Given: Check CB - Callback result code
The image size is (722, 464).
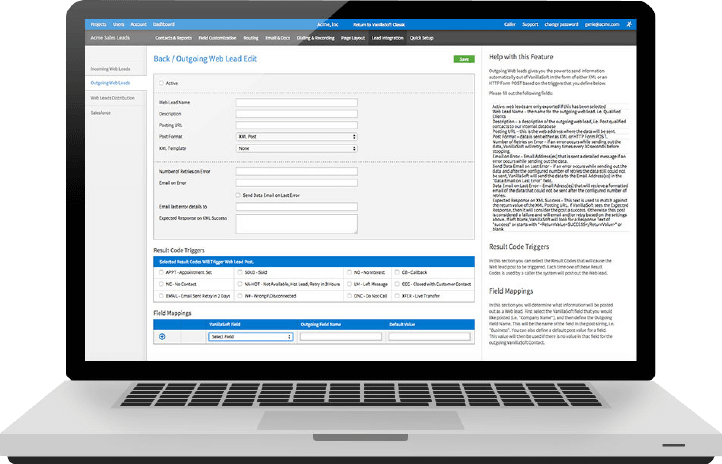Looking at the screenshot, I should point(397,273).
